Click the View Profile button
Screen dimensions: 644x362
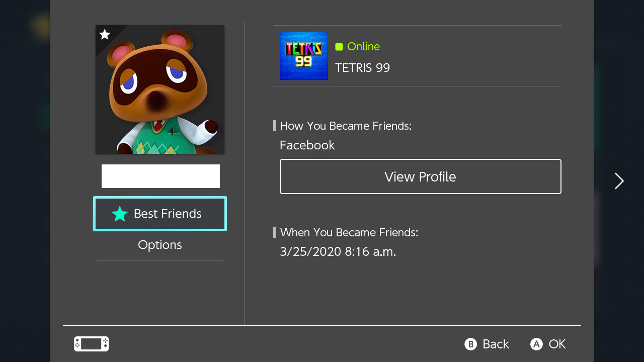coord(420,176)
